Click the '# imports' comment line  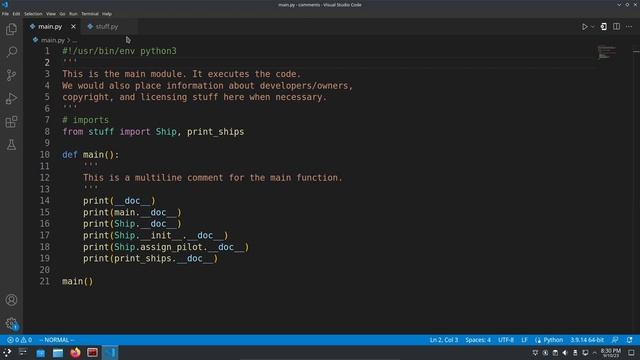[x=86, y=120]
